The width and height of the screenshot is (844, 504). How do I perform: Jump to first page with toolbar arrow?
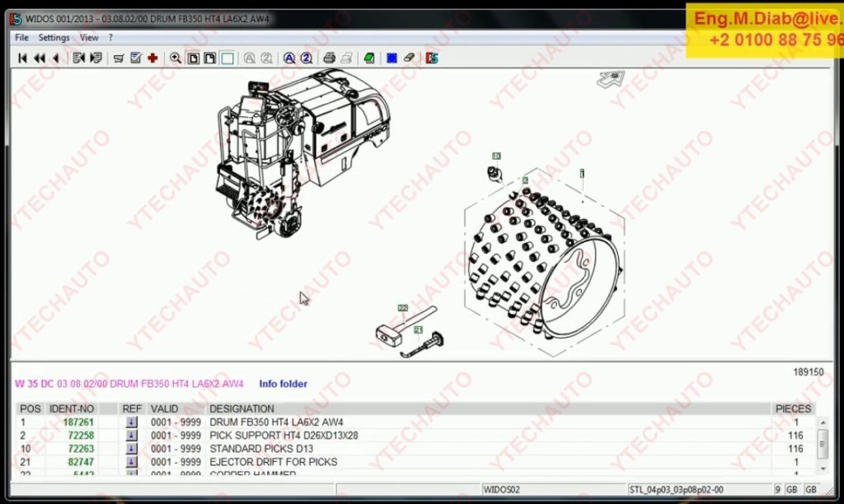pyautogui.click(x=23, y=58)
